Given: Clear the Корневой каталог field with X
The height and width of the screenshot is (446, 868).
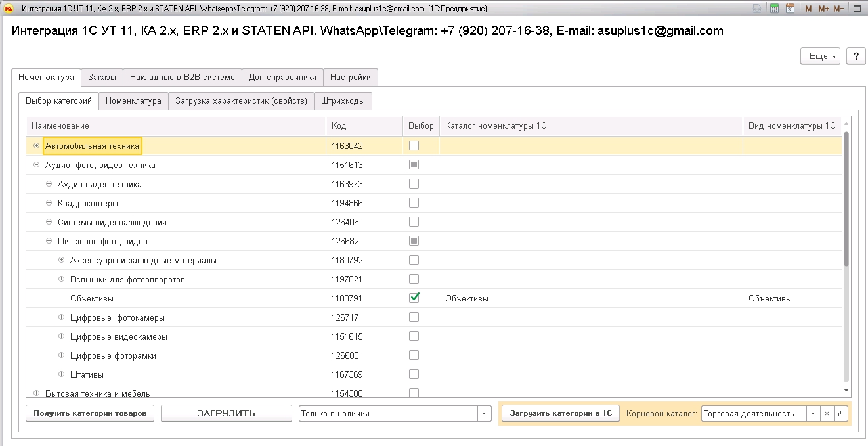Looking at the screenshot, I should [x=827, y=414].
